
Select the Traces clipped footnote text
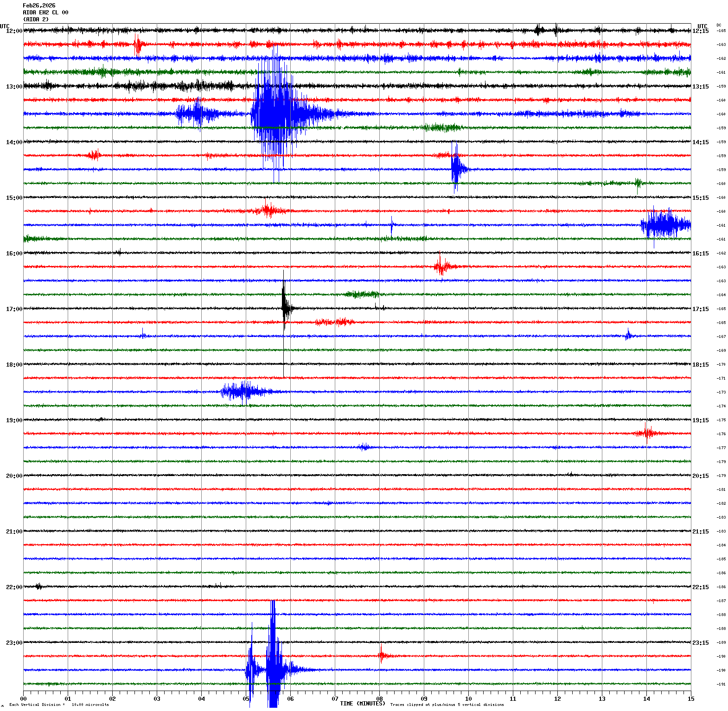[x=447, y=705]
